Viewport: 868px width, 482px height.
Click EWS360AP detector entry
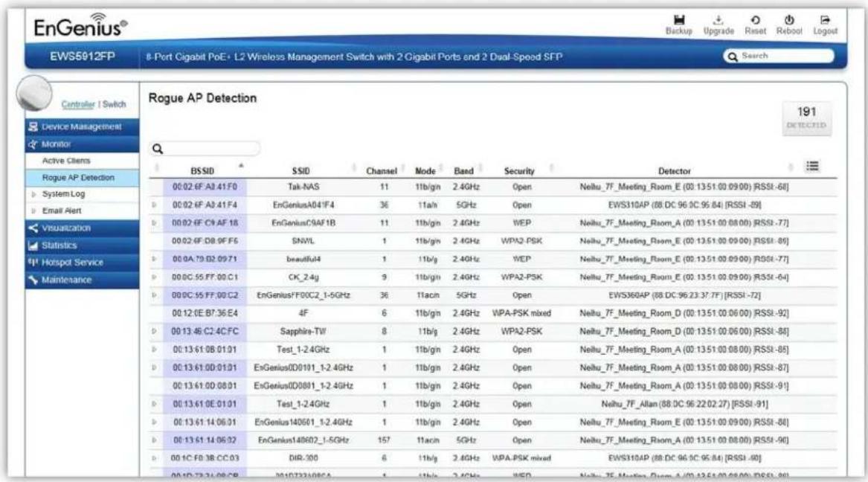tap(684, 295)
